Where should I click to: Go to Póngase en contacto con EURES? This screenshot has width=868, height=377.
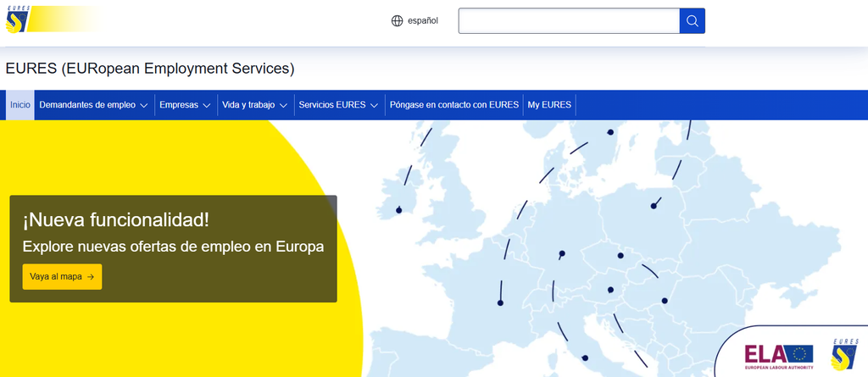pyautogui.click(x=454, y=105)
